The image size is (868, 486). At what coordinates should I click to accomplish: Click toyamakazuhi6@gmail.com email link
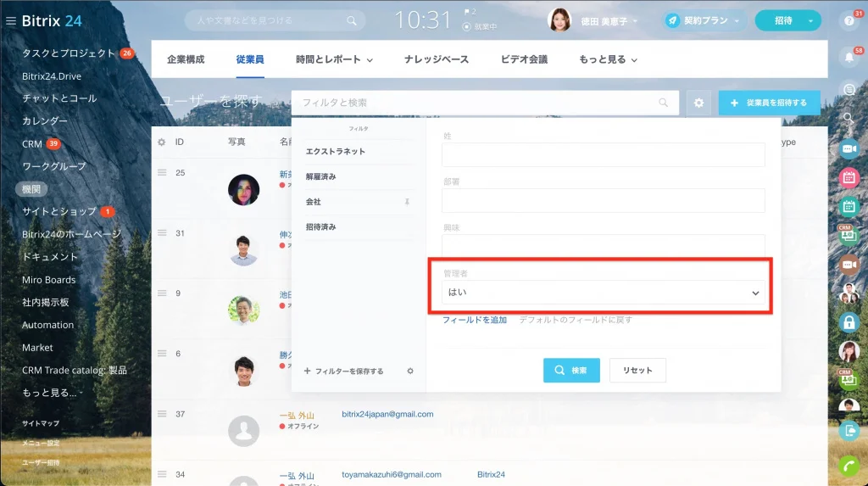pos(392,474)
